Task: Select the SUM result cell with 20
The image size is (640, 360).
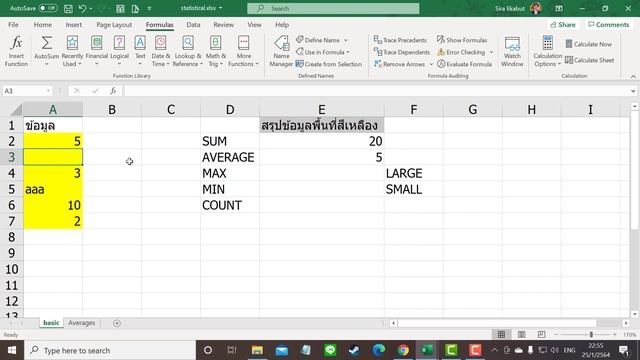Action: (322, 141)
